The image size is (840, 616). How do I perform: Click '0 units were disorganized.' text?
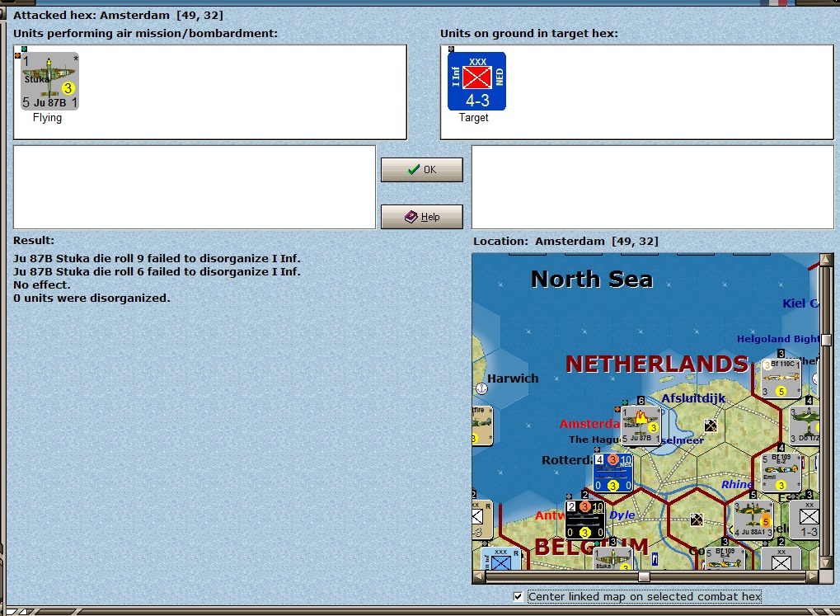click(92, 298)
